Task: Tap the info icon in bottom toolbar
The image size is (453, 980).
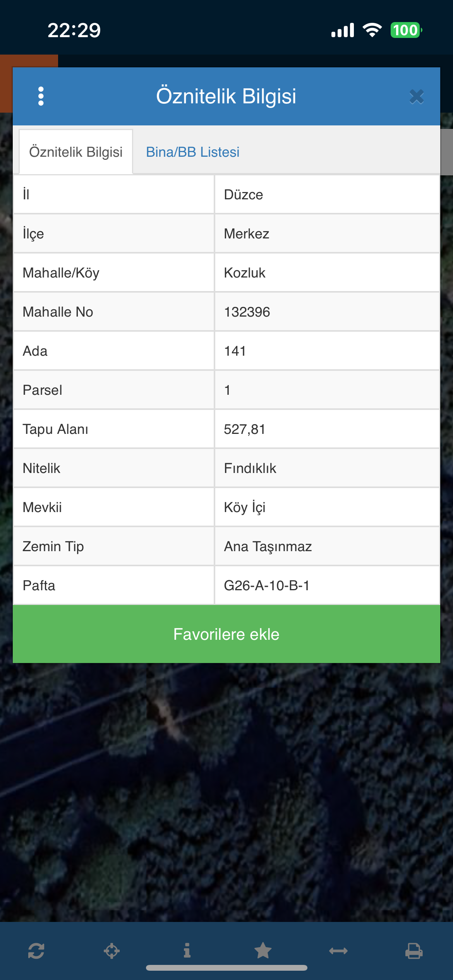Action: tap(187, 951)
